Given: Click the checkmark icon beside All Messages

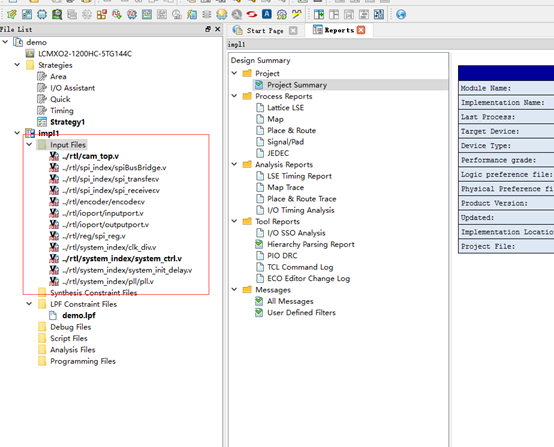Looking at the screenshot, I should [x=259, y=301].
